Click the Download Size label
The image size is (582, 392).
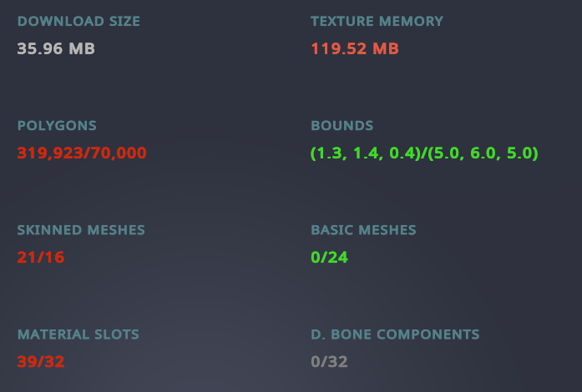pyautogui.click(x=78, y=21)
